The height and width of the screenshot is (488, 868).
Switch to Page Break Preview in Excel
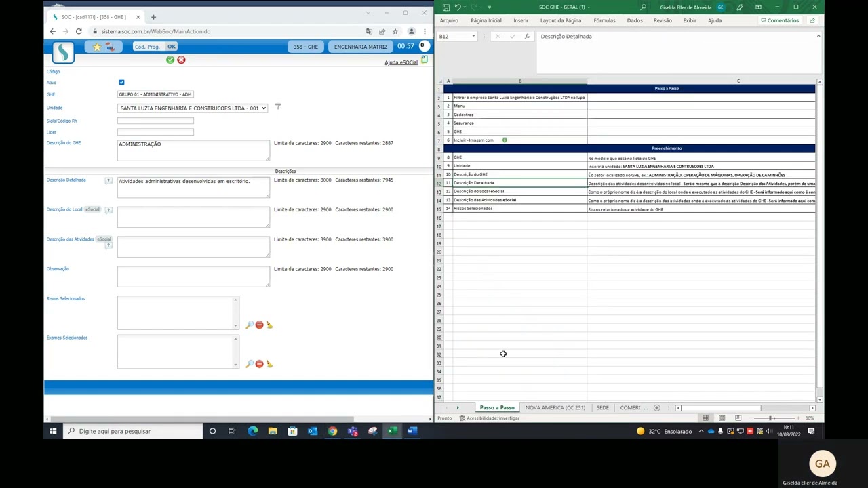pyautogui.click(x=738, y=418)
